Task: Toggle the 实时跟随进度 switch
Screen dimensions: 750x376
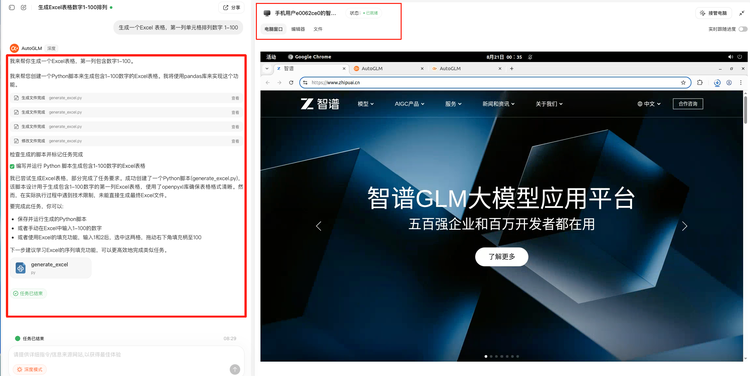Action: tap(743, 29)
